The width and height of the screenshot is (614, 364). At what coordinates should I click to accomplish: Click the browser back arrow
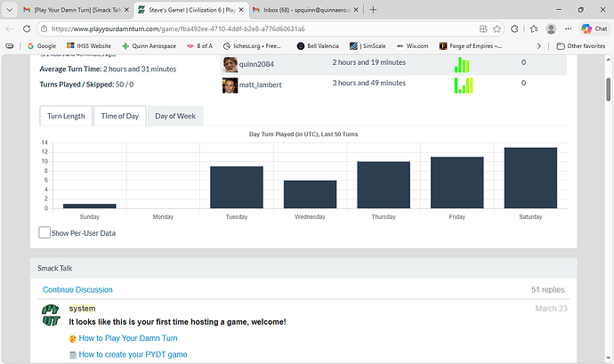[11, 28]
